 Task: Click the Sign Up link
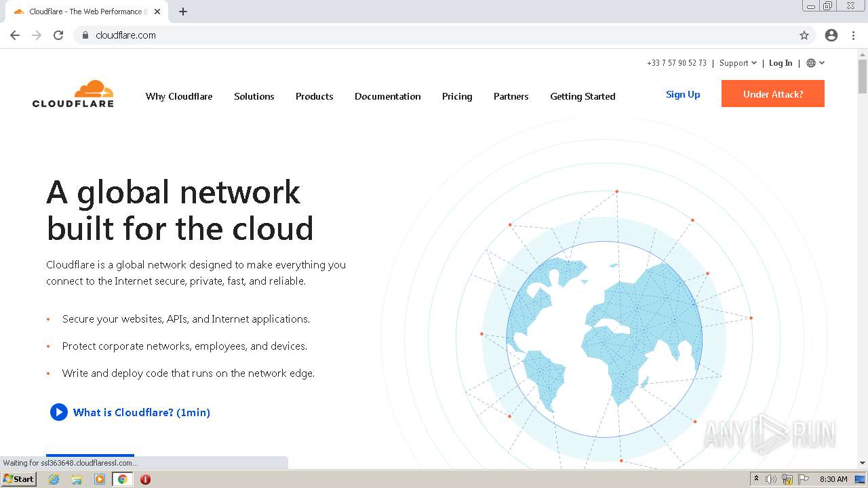tap(683, 94)
